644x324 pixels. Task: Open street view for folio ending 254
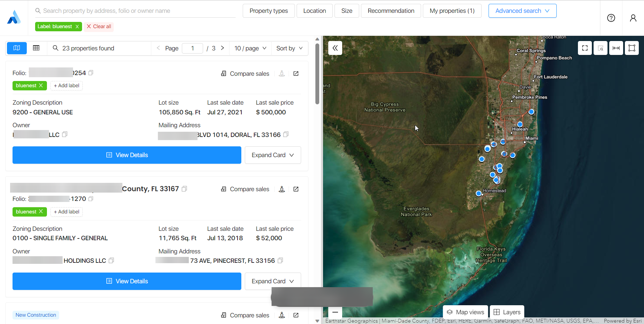[x=282, y=74]
